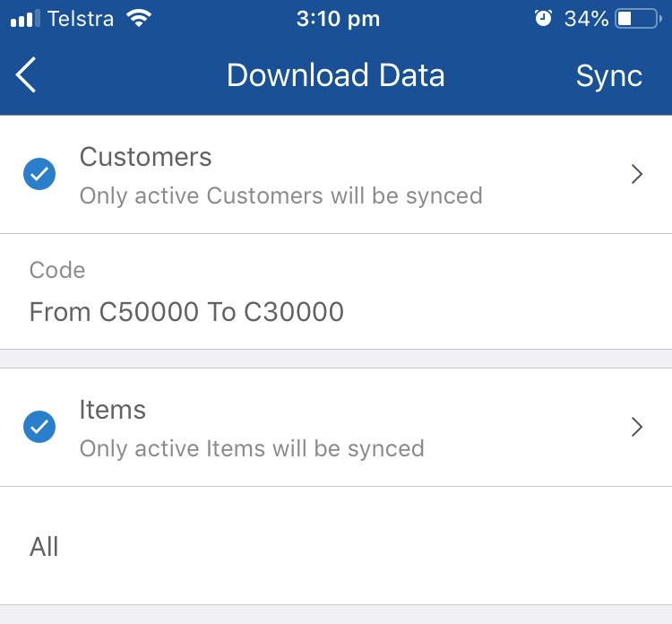Image resolution: width=672 pixels, height=624 pixels.
Task: Uncheck the Customers sync checkbox
Action: [39, 174]
